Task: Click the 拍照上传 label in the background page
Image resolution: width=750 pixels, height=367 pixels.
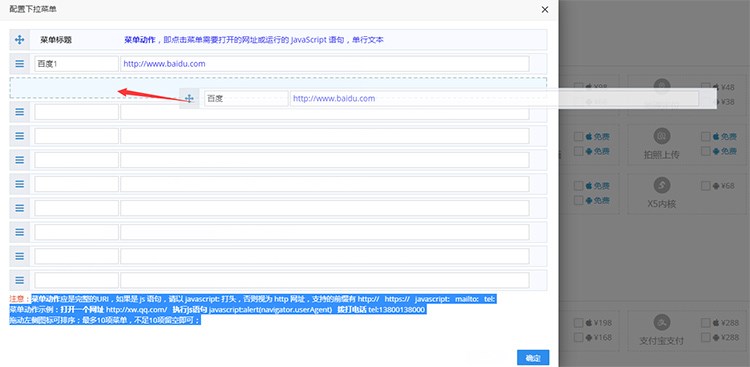Action: point(662,155)
